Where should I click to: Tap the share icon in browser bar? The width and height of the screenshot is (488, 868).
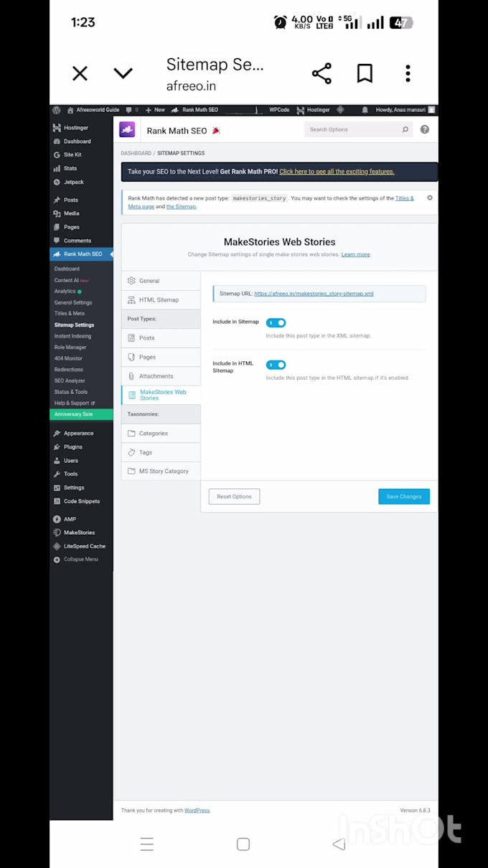322,73
